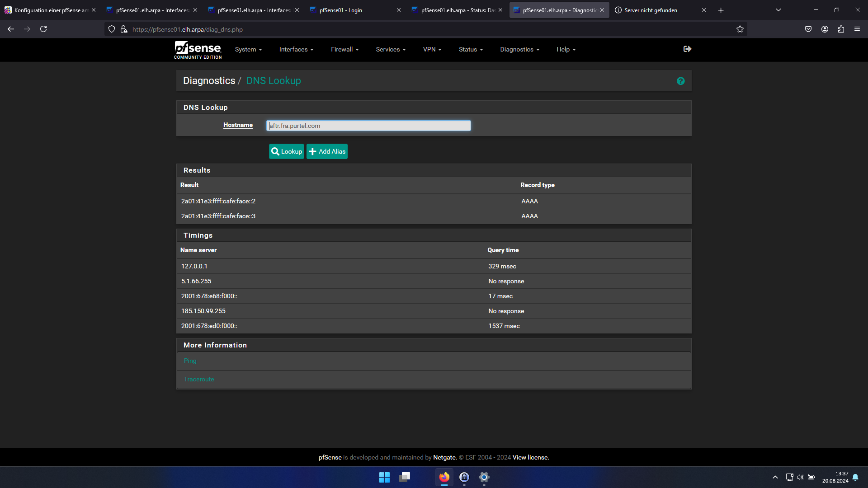Viewport: 868px width, 488px height.
Task: List all tabs with the chevron
Action: 778,10
